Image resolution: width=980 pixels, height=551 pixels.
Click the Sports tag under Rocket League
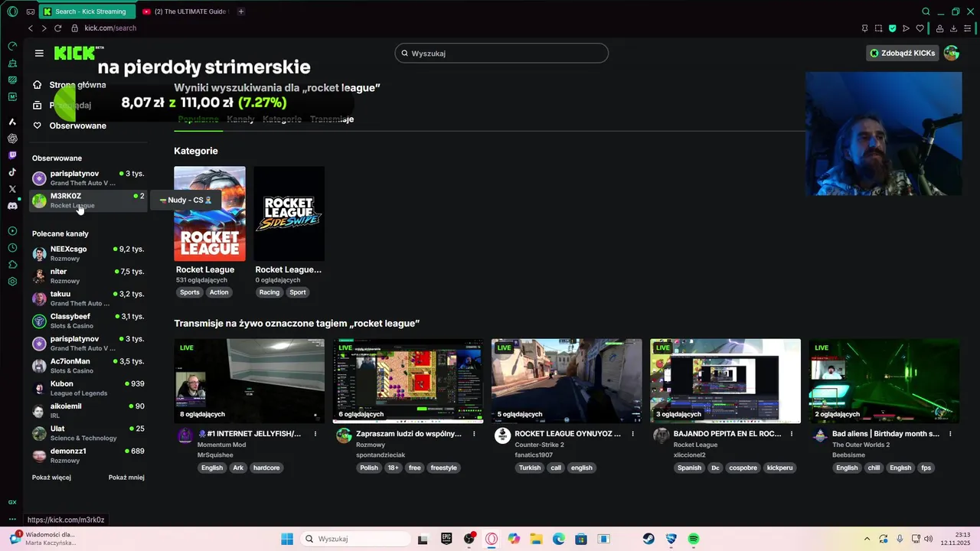(x=190, y=292)
